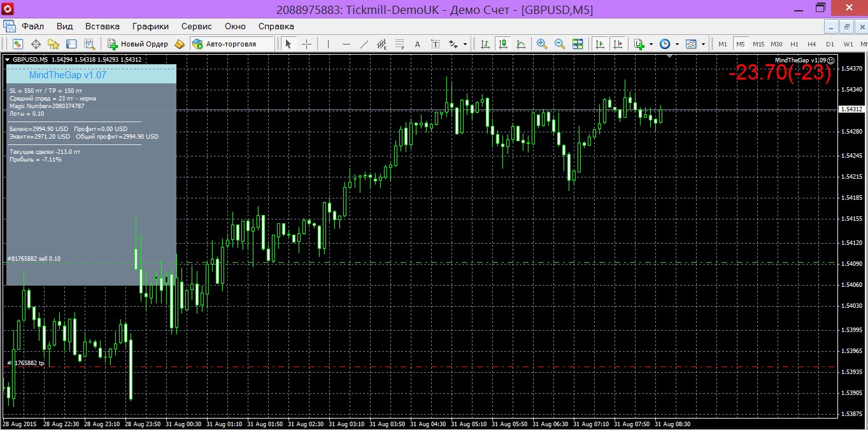Select the equidistant channel tool
The height and width of the screenshot is (430, 868).
pyautogui.click(x=381, y=44)
